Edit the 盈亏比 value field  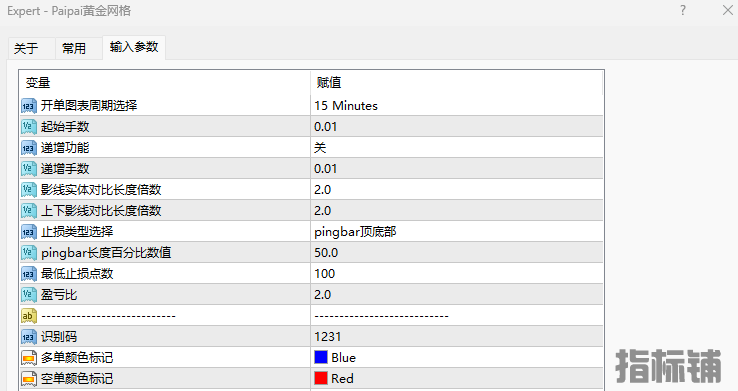click(457, 295)
